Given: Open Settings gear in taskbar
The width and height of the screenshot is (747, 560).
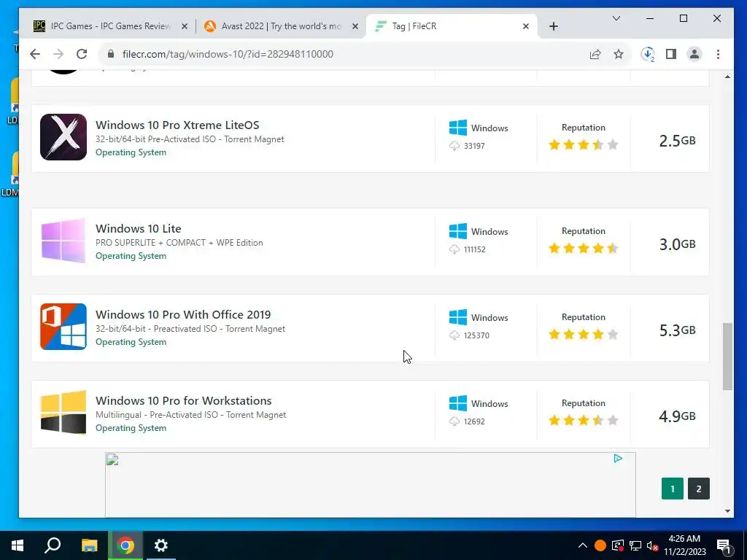Looking at the screenshot, I should (x=161, y=545).
